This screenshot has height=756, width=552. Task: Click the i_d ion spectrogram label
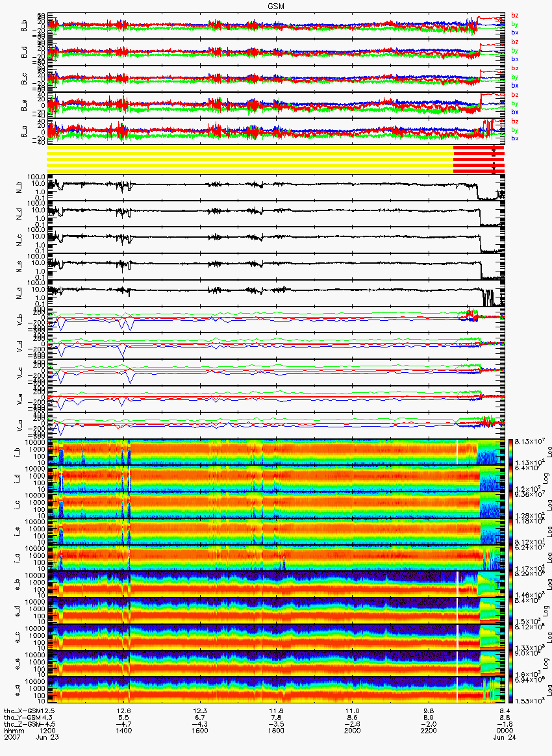(18, 479)
